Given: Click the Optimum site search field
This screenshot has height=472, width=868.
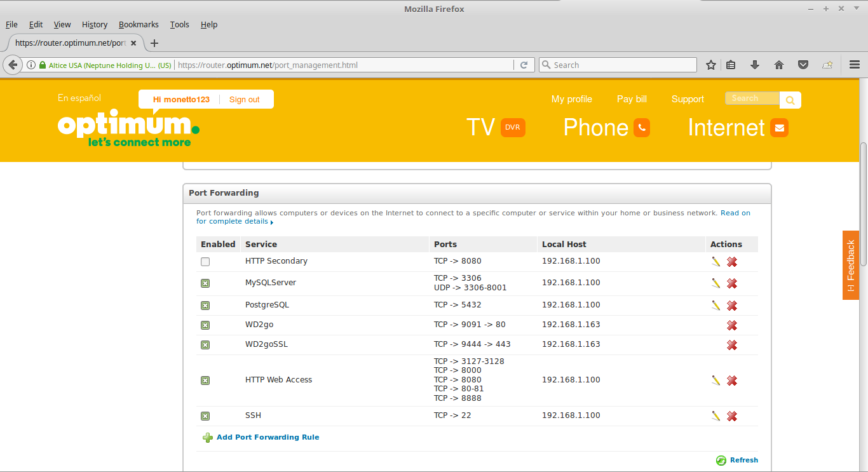Looking at the screenshot, I should click(x=752, y=98).
